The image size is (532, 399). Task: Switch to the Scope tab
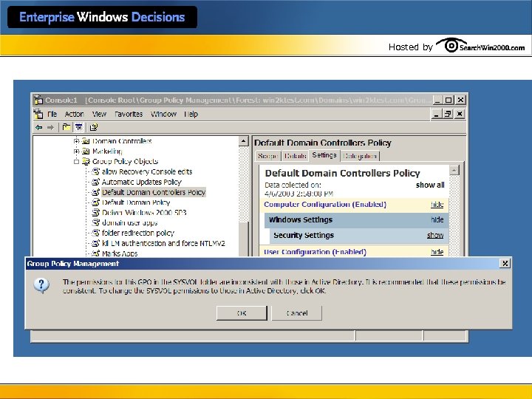pyautogui.click(x=267, y=156)
